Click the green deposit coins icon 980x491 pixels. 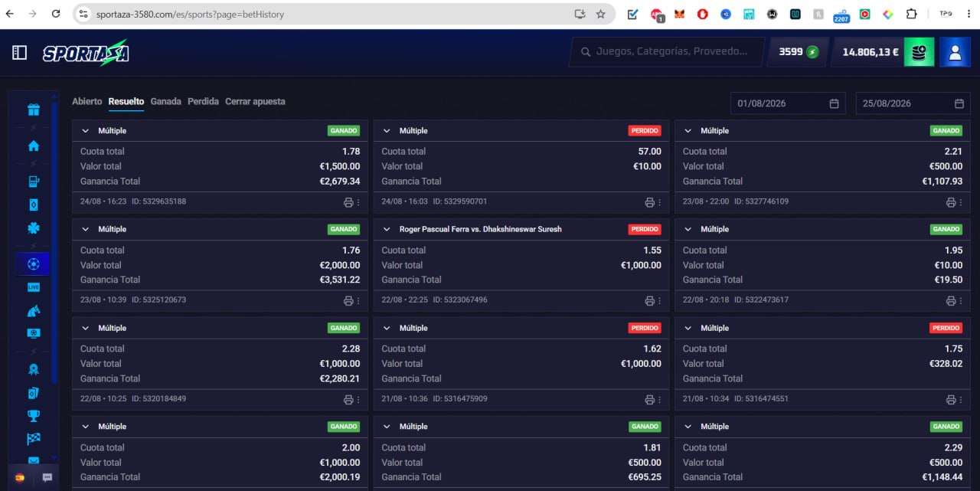919,52
